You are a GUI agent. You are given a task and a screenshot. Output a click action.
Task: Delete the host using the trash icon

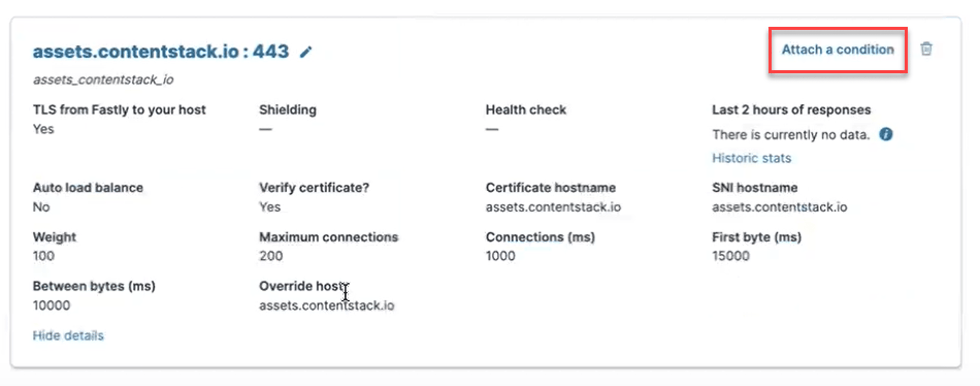click(926, 49)
